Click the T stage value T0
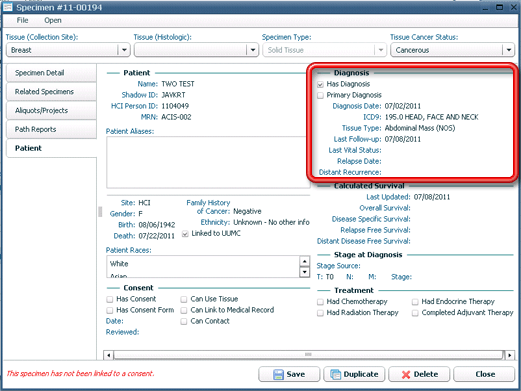This screenshot has width=521, height=391. (329, 277)
